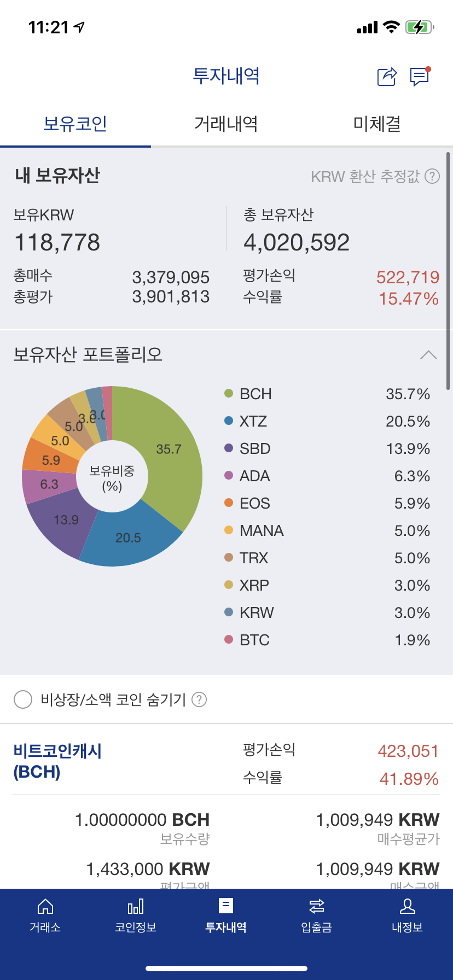
Task: Click the blue 20.5 pie chart slice
Action: [x=129, y=539]
